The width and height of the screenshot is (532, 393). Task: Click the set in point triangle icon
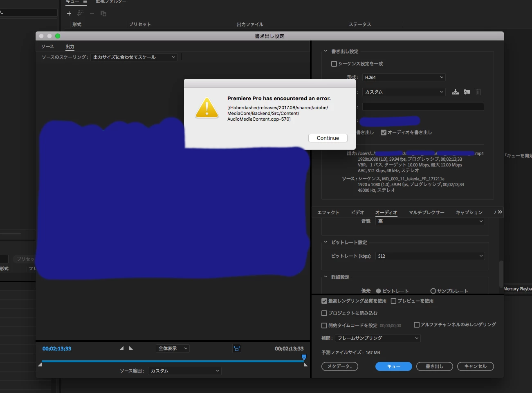click(121, 348)
